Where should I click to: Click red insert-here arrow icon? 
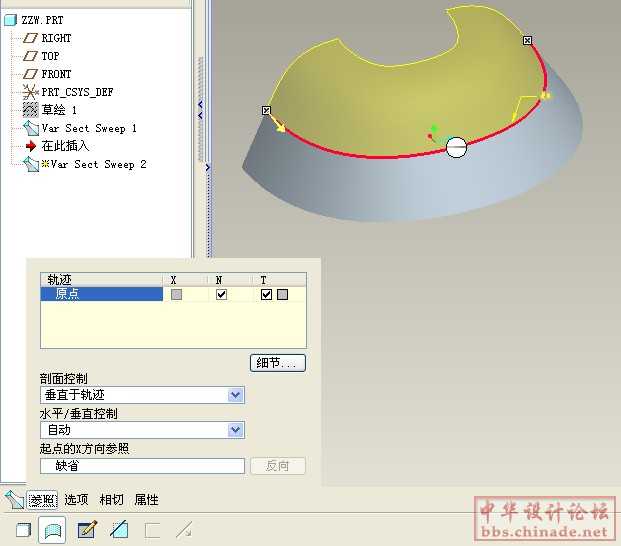point(31,146)
